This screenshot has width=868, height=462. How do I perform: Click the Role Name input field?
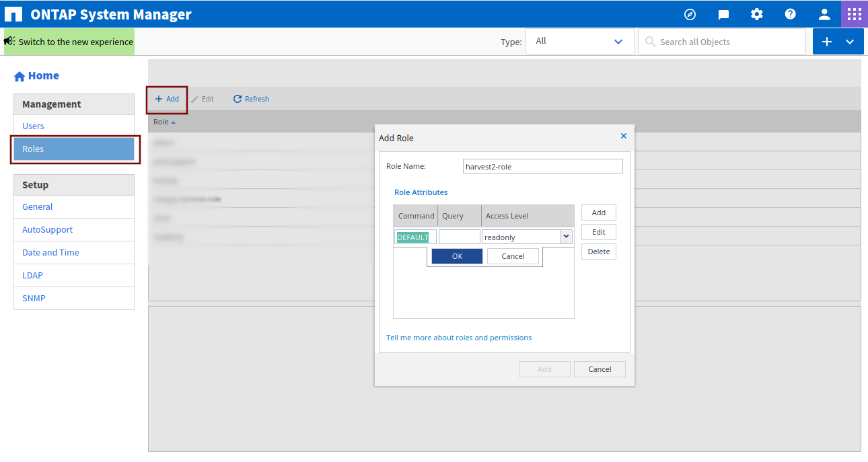(543, 166)
